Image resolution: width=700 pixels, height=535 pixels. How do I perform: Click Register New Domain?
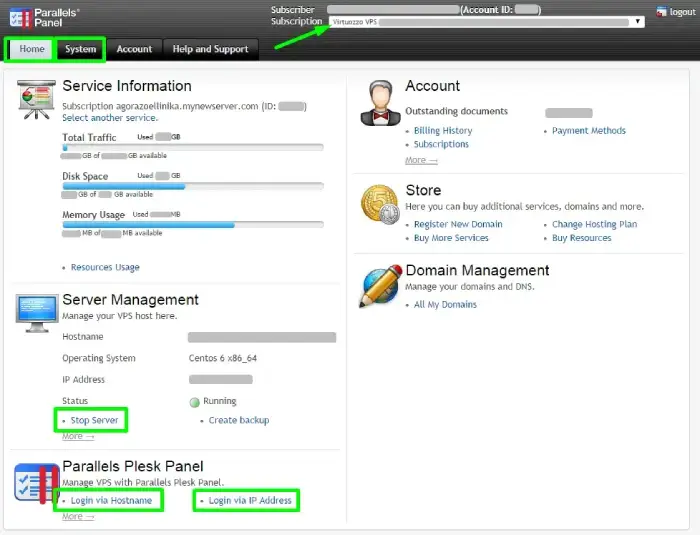458,224
